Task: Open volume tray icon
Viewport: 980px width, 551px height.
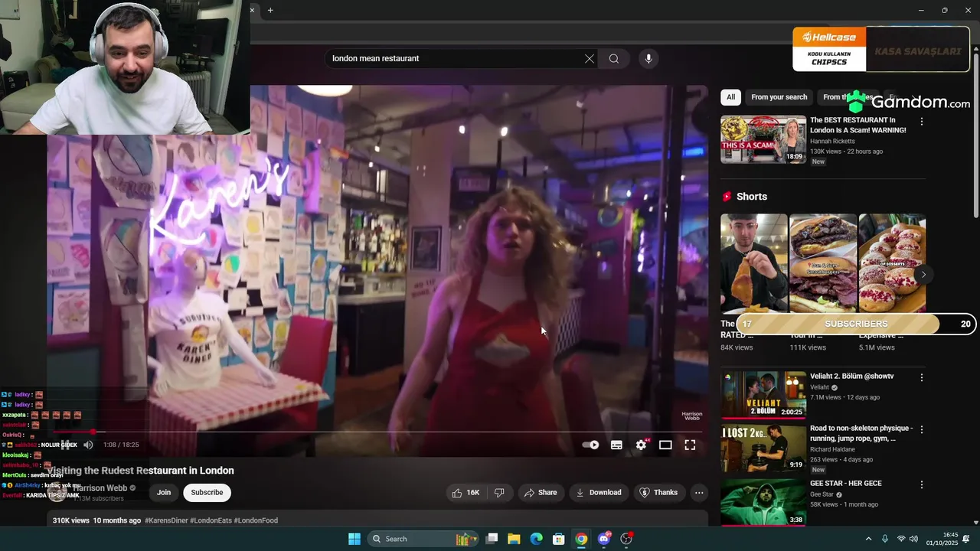Action: 914,539
